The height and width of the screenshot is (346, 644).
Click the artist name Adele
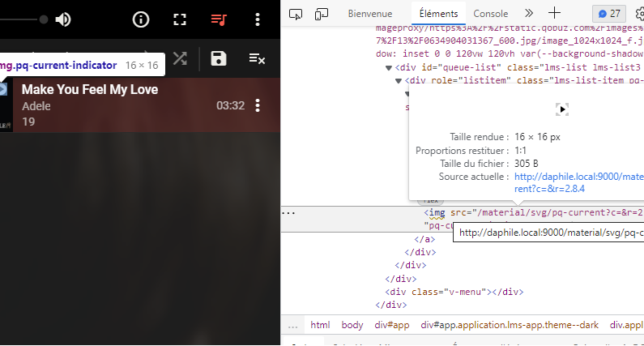(36, 106)
